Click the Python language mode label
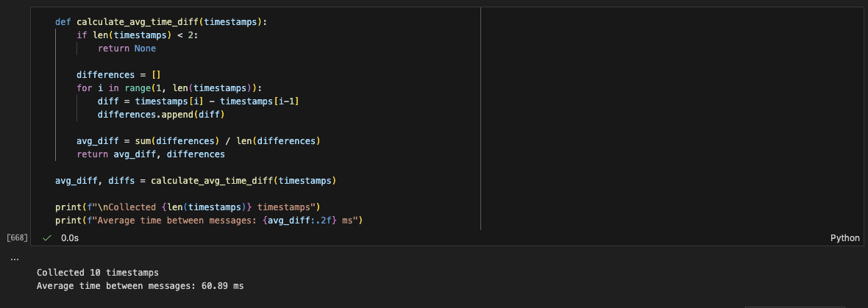 pos(844,238)
